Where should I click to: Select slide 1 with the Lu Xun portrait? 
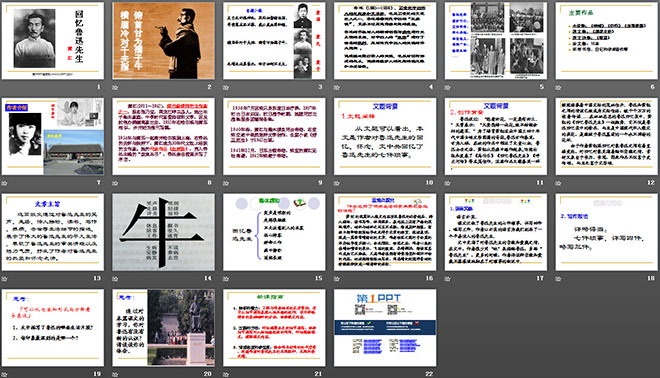[x=53, y=41]
